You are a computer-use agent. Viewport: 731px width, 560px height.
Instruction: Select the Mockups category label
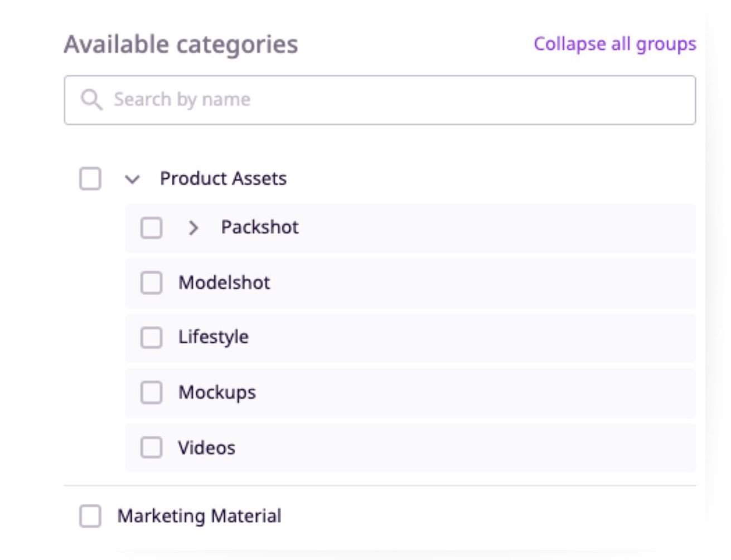click(217, 392)
